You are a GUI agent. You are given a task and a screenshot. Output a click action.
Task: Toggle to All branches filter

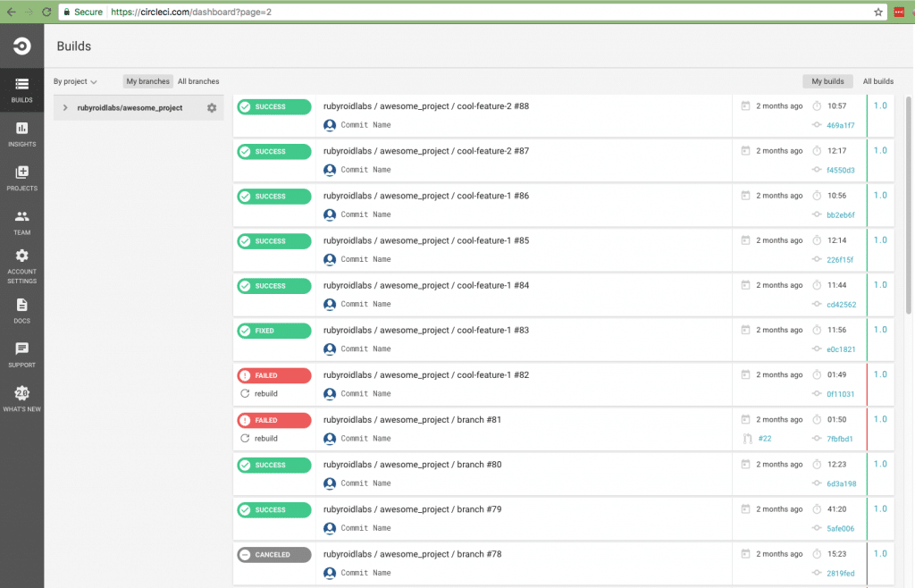click(x=198, y=81)
